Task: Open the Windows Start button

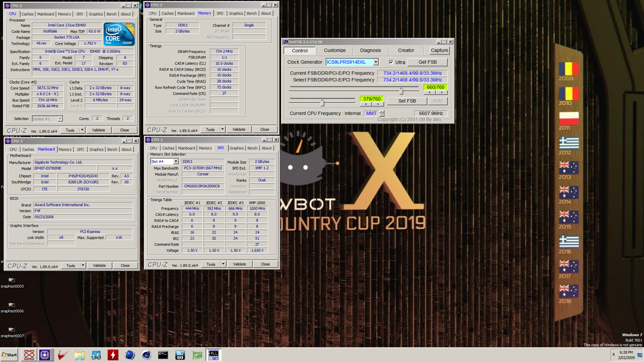Action: click(9, 355)
